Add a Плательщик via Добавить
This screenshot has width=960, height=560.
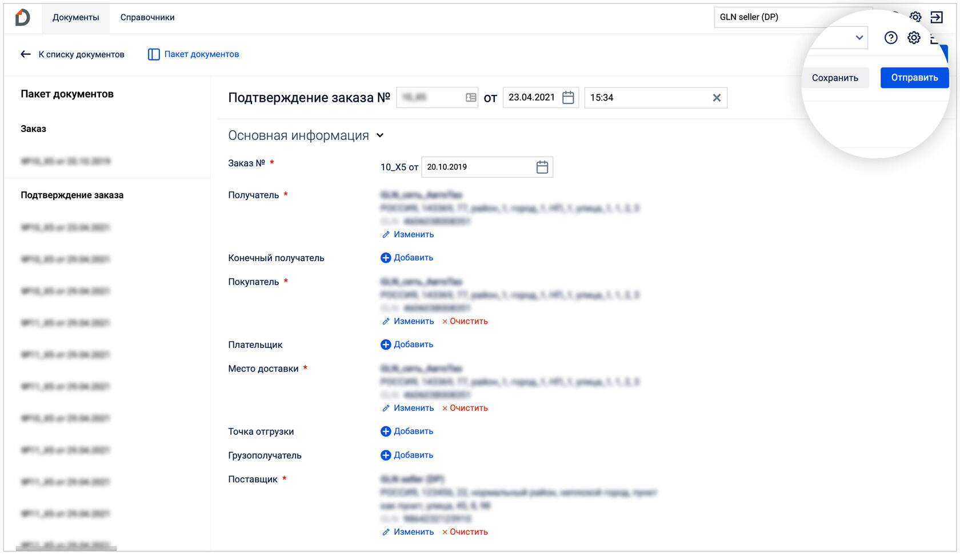click(413, 345)
